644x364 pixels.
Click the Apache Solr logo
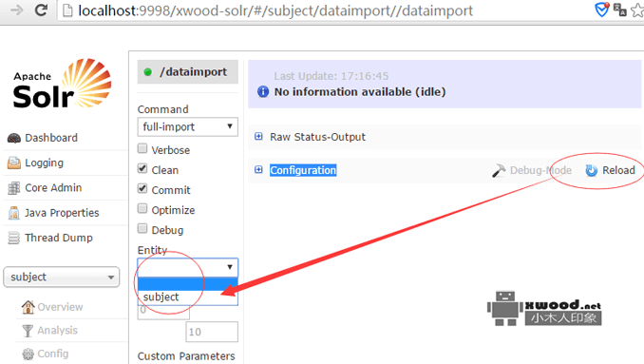(62, 84)
